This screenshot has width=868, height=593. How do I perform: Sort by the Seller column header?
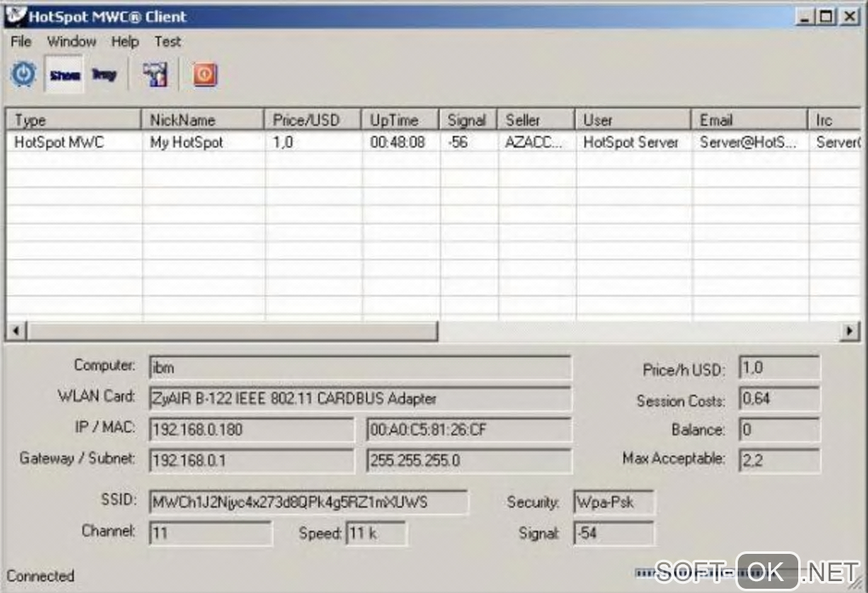click(x=536, y=120)
